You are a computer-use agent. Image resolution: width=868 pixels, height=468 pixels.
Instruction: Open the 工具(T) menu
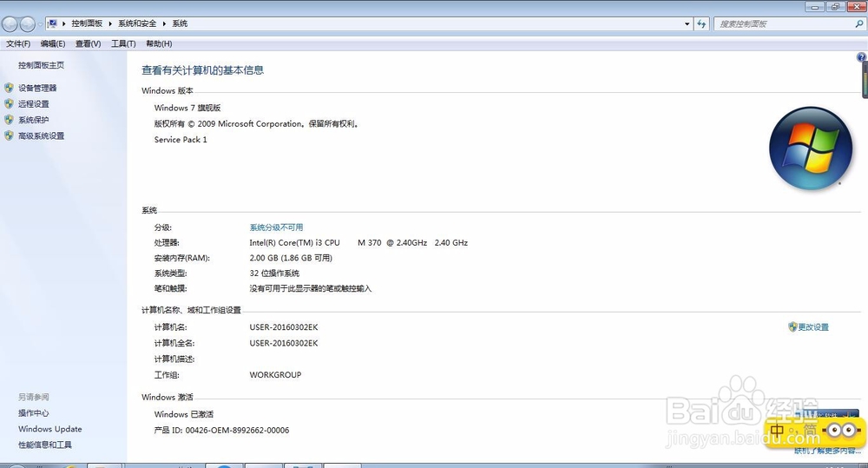(x=123, y=43)
